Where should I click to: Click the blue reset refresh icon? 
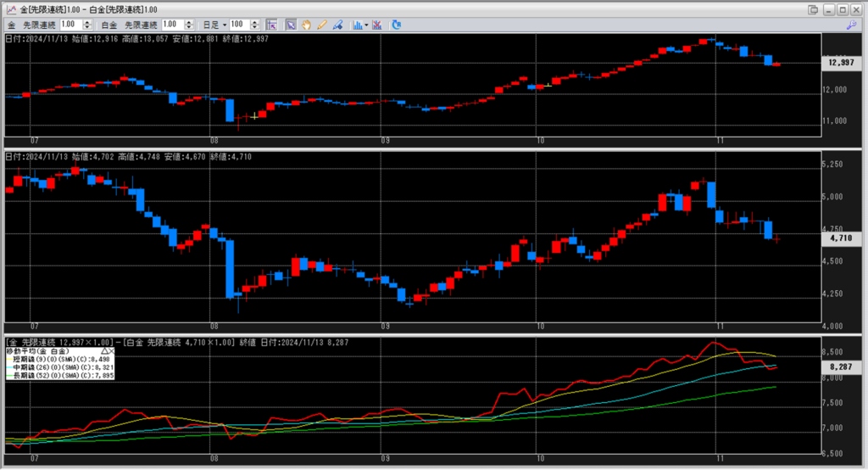[x=397, y=25]
